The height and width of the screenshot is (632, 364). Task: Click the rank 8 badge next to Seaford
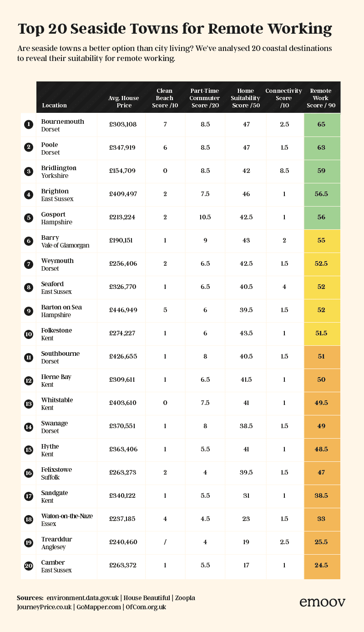pos(29,287)
